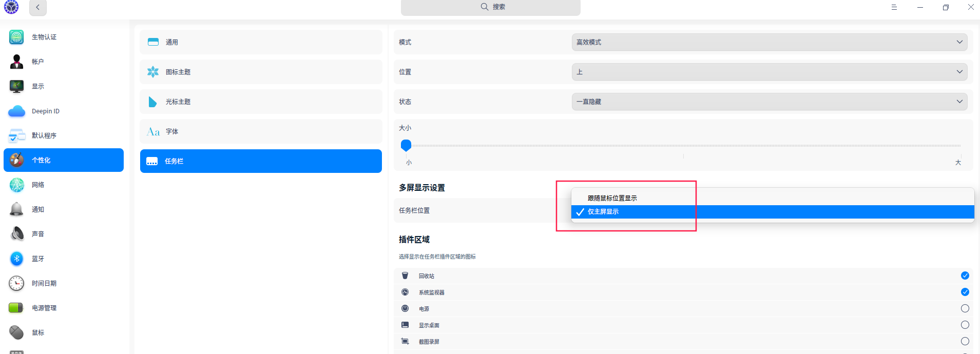Viewport: 980px width, 354px height.
Task: Open the 电源管理 battery icon
Action: tap(16, 308)
